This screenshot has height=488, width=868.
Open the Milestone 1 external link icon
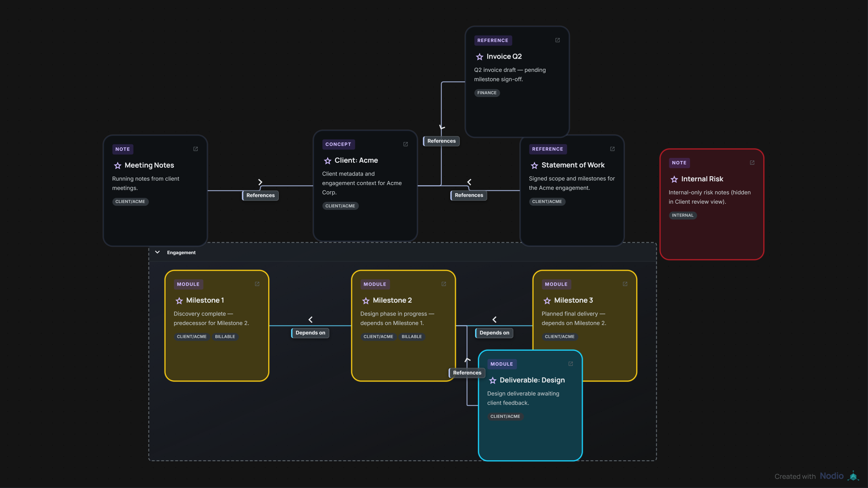pyautogui.click(x=257, y=284)
